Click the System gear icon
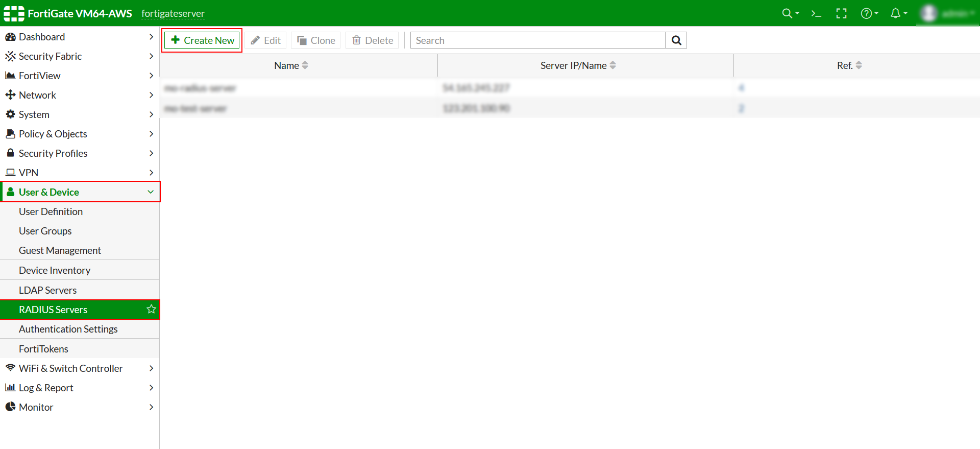The image size is (980, 449). [10, 114]
